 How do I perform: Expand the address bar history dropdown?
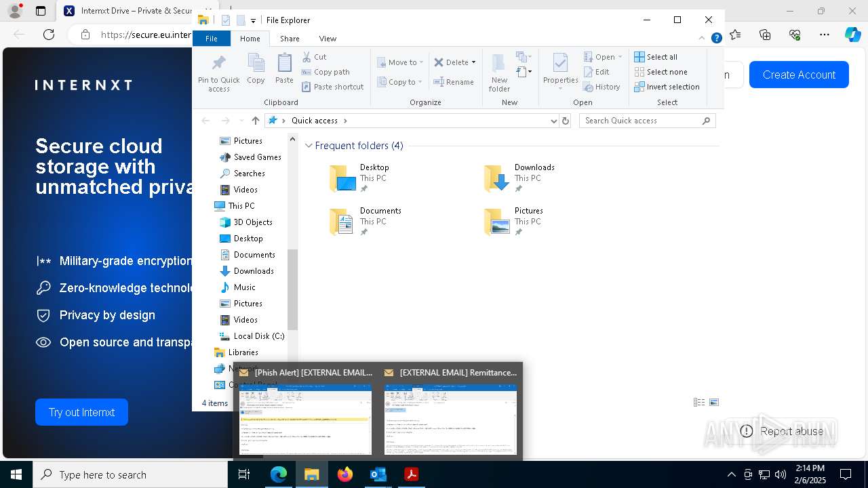[x=554, y=121]
